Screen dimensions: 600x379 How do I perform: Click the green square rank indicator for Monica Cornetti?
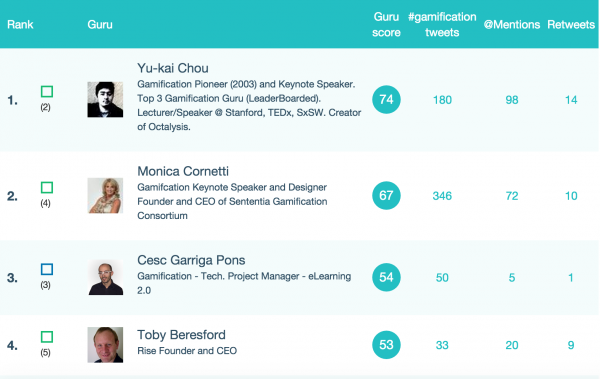pyautogui.click(x=47, y=188)
